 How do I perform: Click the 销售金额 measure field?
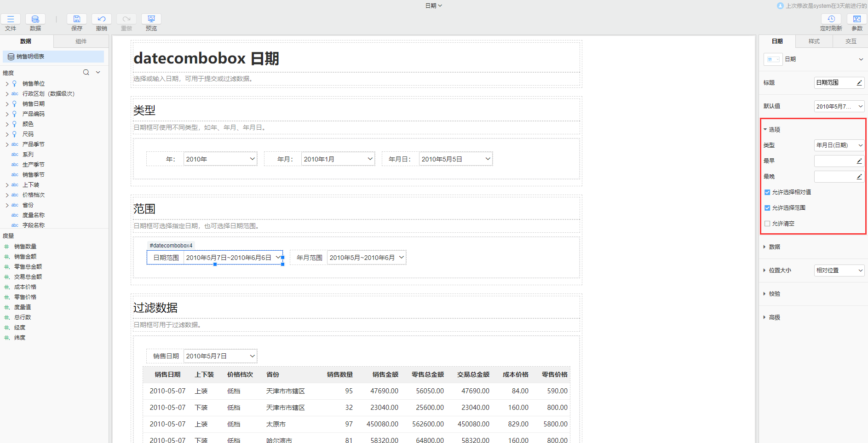25,257
